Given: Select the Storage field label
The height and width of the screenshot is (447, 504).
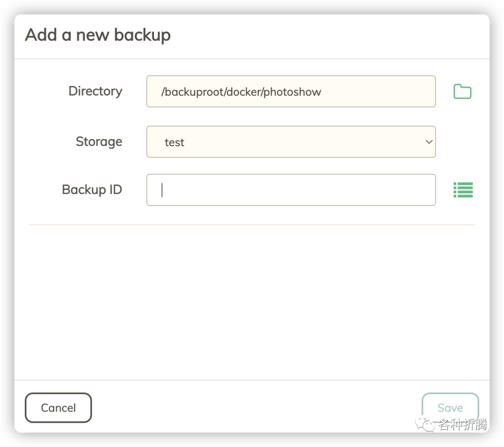Looking at the screenshot, I should point(99,142).
